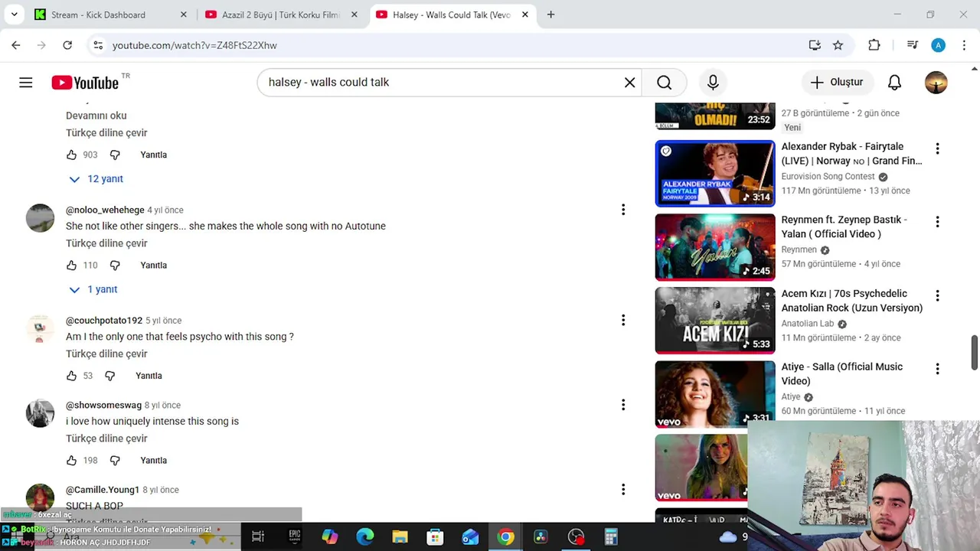Start voice search with the microphone

713,83
